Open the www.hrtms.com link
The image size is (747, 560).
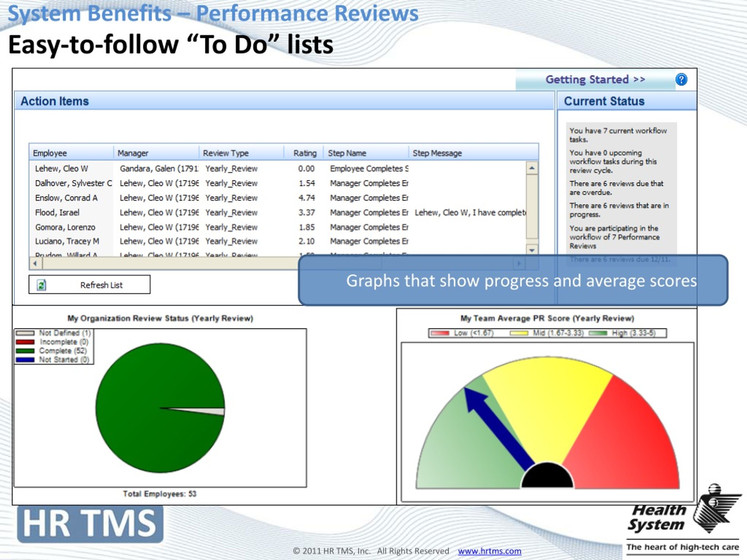point(489,551)
